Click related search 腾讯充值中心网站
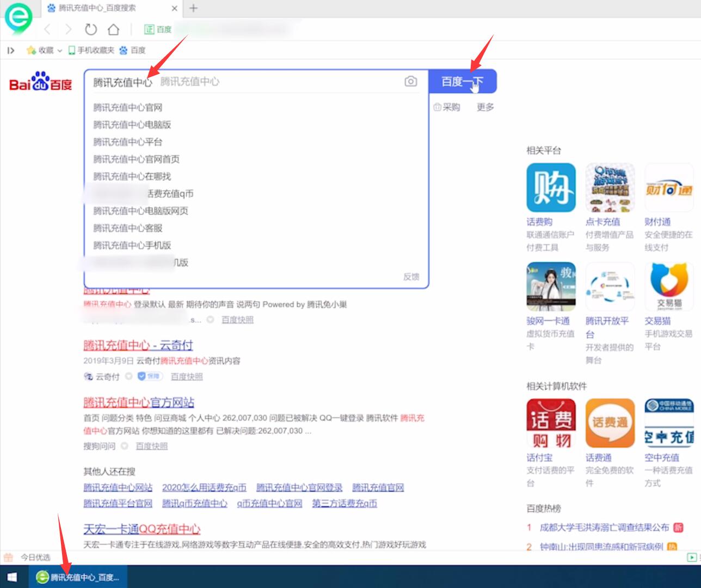The height and width of the screenshot is (588, 701). 118,487
